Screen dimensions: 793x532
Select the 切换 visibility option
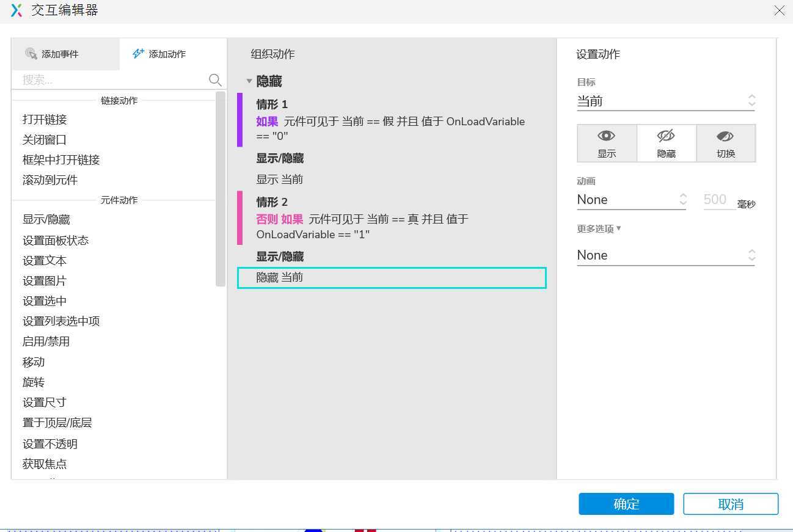[x=726, y=144]
